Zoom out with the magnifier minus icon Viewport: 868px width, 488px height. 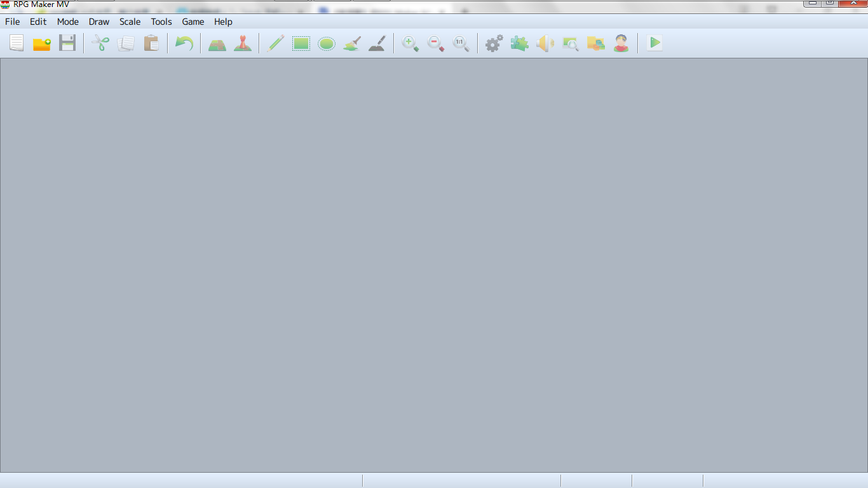pyautogui.click(x=436, y=43)
